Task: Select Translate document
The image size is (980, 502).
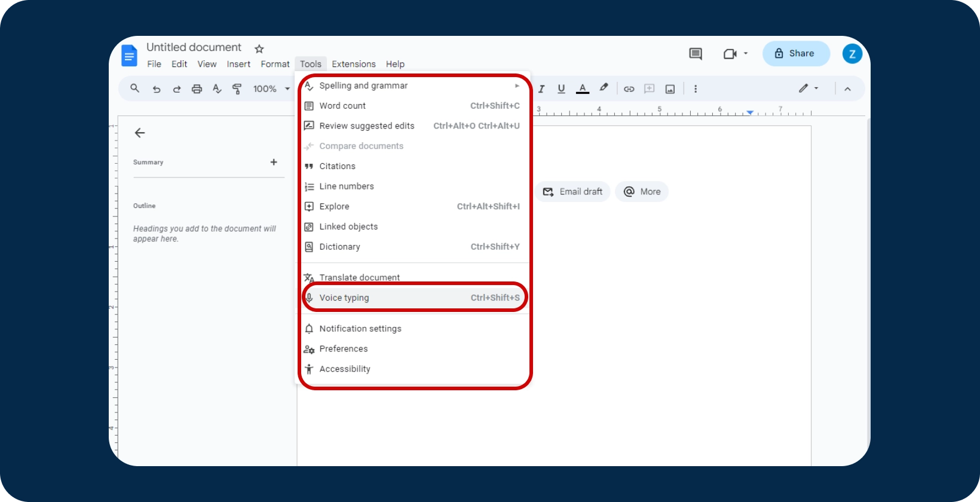Action: click(x=413, y=277)
